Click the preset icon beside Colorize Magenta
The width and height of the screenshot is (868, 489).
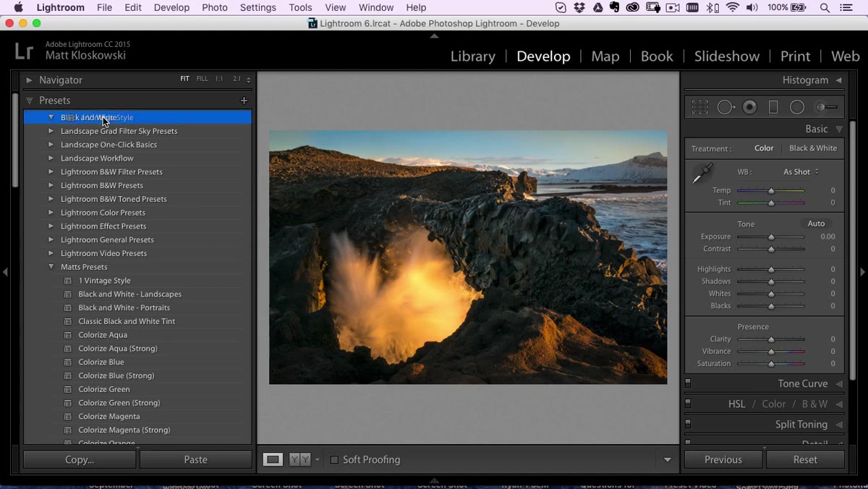[68, 417]
